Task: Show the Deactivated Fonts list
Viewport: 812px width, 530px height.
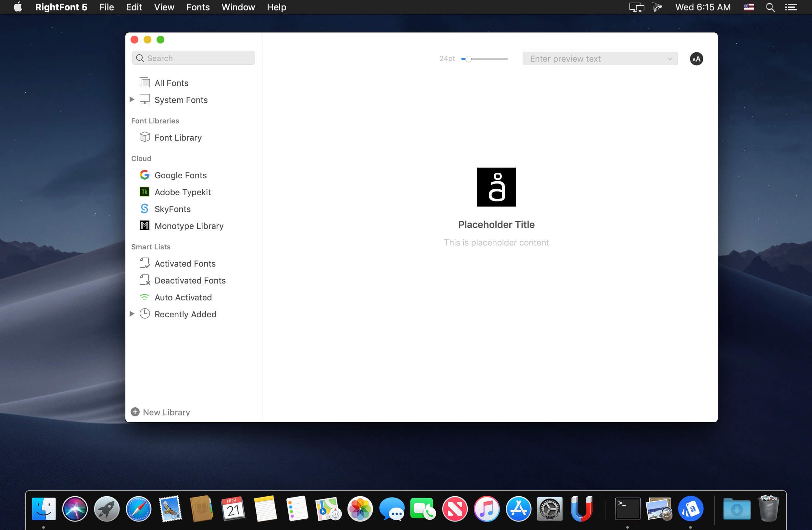Action: point(190,280)
